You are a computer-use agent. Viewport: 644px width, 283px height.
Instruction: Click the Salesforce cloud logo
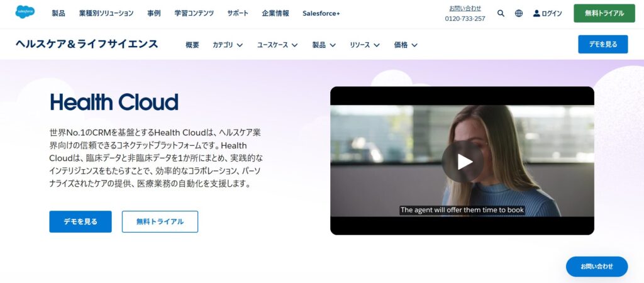click(x=25, y=12)
